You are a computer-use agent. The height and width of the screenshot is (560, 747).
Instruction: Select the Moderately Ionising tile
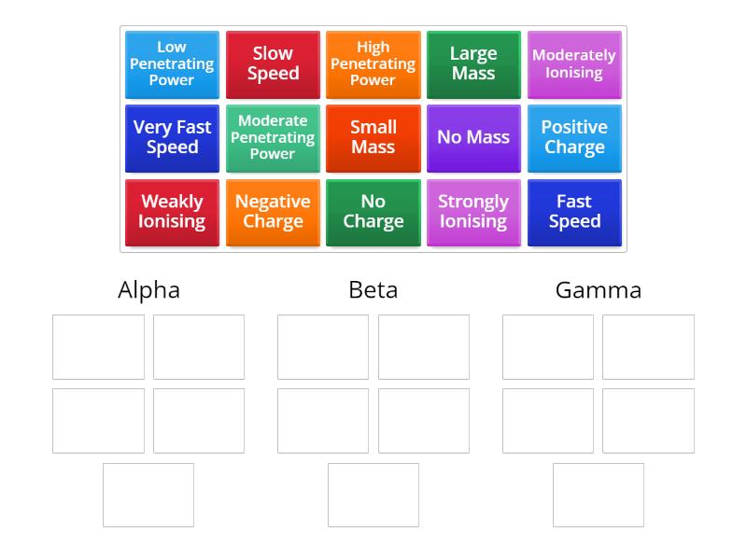tap(574, 64)
